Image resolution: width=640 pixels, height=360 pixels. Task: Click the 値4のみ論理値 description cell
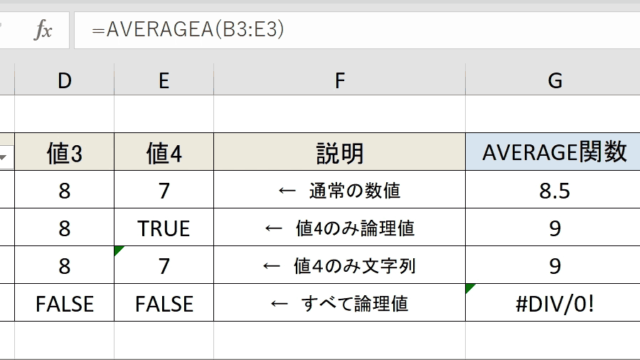click(x=340, y=228)
